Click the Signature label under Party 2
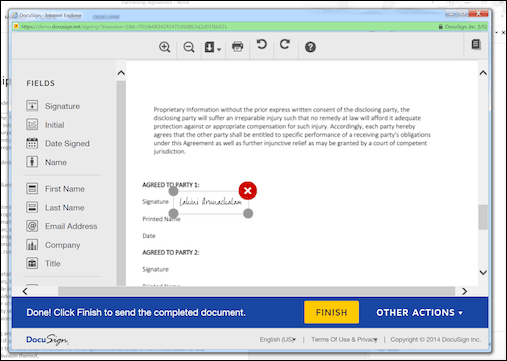The width and height of the screenshot is (507, 361). (155, 269)
